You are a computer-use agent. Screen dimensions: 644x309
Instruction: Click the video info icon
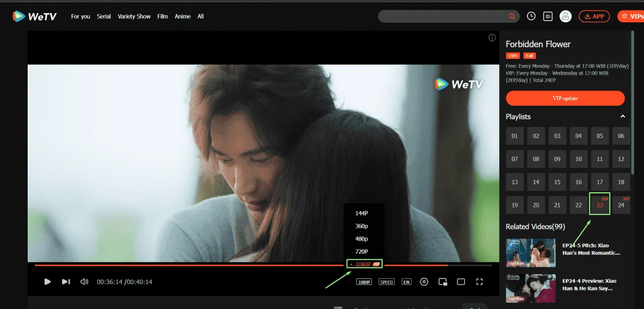coord(492,38)
